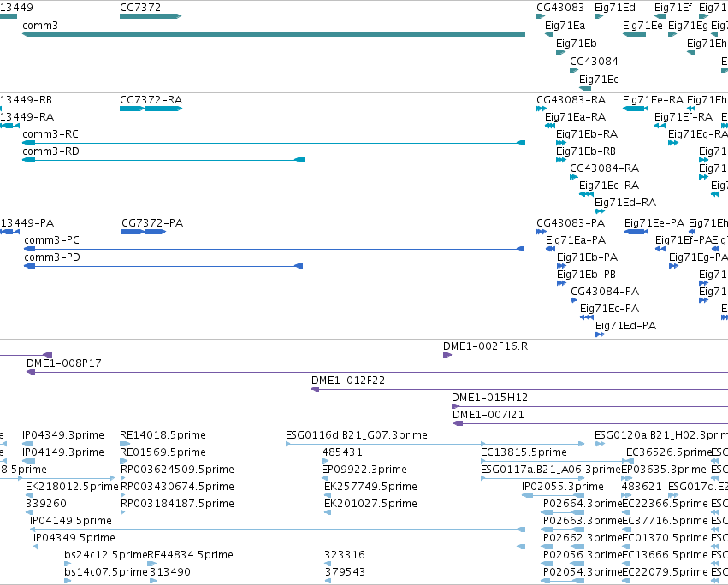Click the Eig71Eb-RA transcript label

click(x=587, y=134)
